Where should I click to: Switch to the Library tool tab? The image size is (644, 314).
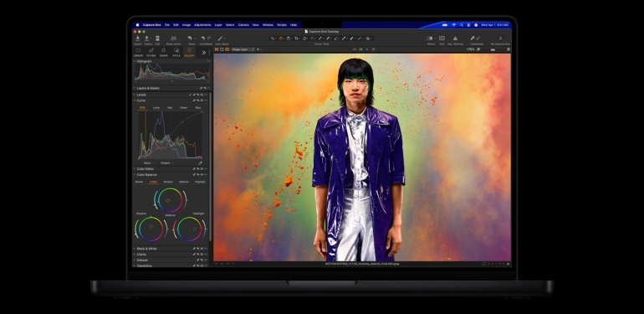tap(138, 52)
